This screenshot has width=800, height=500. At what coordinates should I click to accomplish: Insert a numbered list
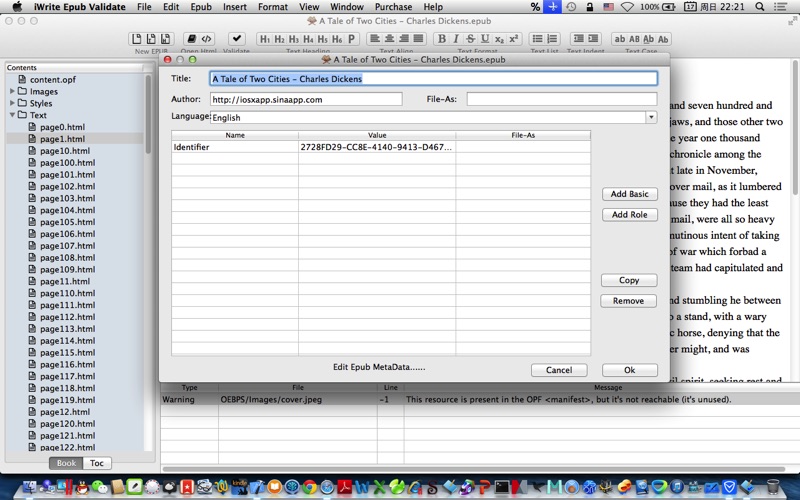[552, 39]
